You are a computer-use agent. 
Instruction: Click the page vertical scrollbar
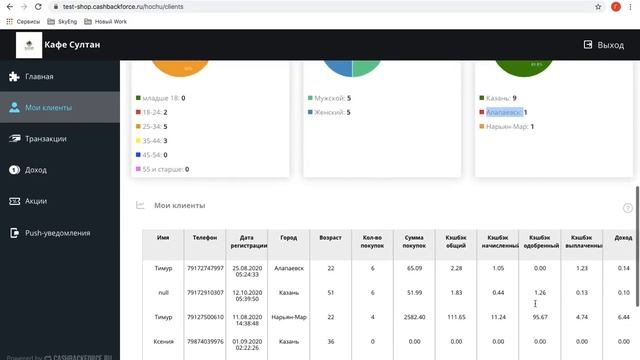pyautogui.click(x=637, y=246)
